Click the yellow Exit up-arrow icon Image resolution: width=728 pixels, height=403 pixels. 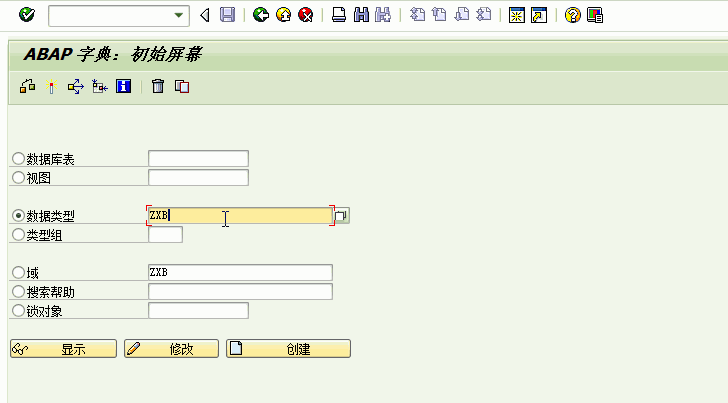pyautogui.click(x=283, y=15)
